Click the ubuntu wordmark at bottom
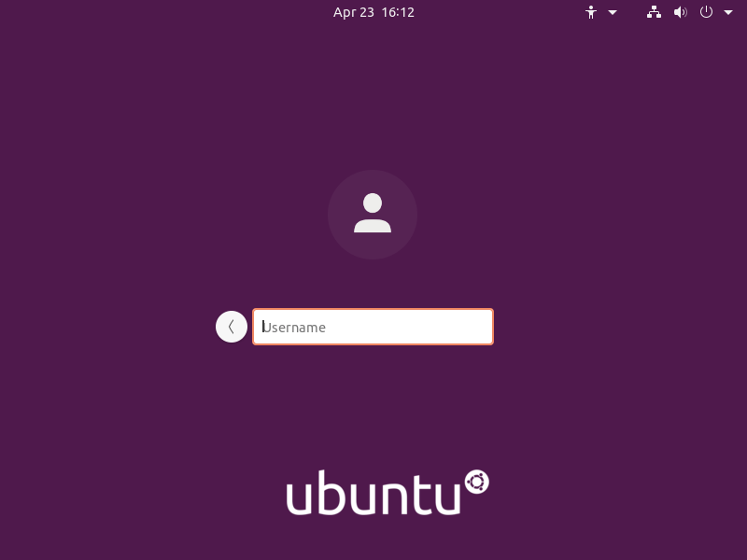Screen dimensions: 747x560 (373, 493)
